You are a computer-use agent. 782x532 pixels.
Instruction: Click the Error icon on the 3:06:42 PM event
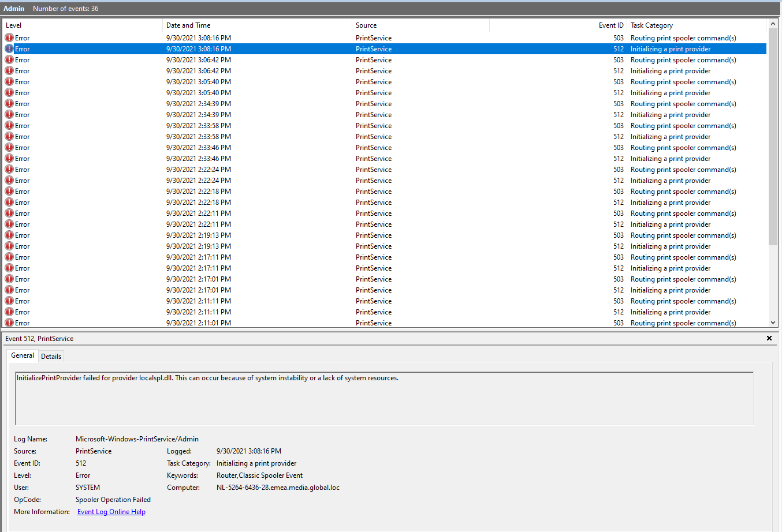[8, 59]
